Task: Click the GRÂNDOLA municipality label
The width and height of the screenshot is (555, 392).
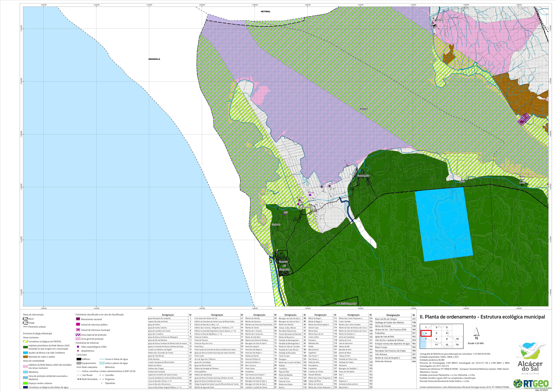Action: point(154,59)
